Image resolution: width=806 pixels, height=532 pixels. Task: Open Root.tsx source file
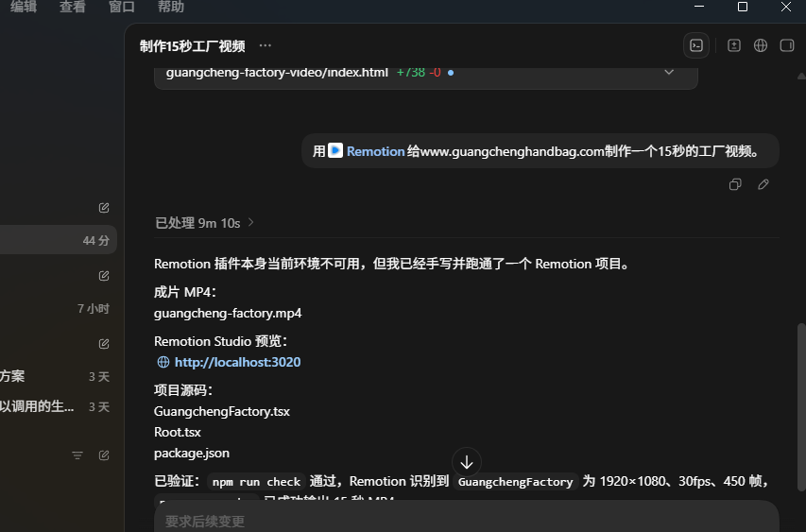point(178,432)
